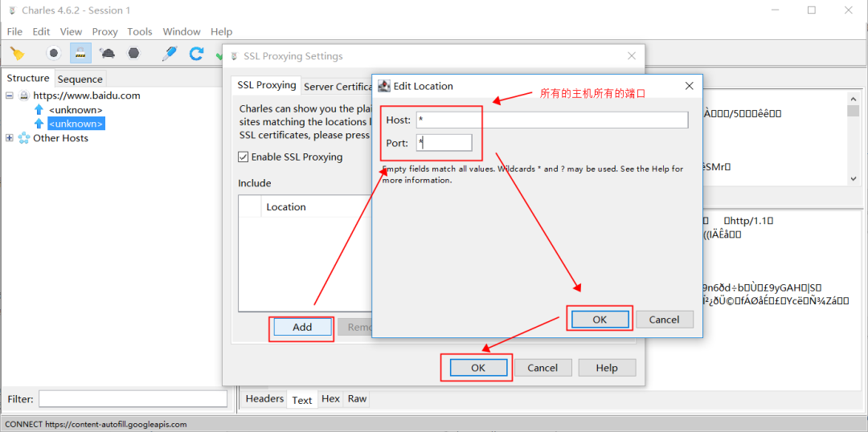Screen dimensions: 868x432
Task: Click the blue Repeat arrow icon
Action: (196, 53)
